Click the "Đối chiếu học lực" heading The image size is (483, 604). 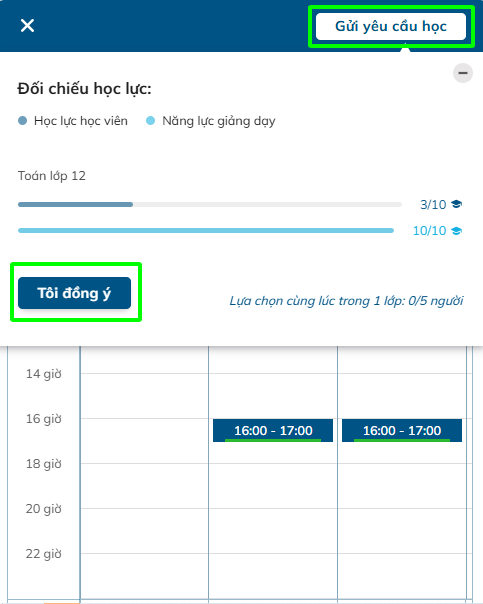tap(84, 89)
